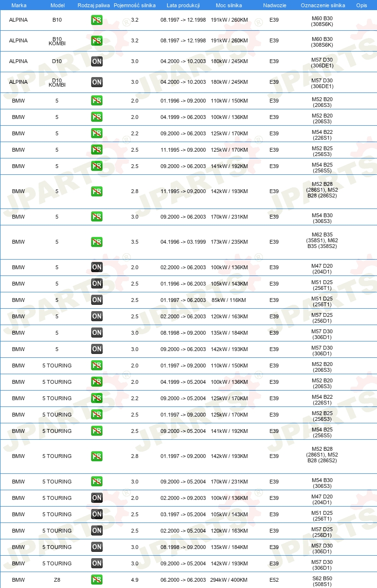Select the M62 B35 (358S1) engine designation
This screenshot has width=377, height=588.
322,240
